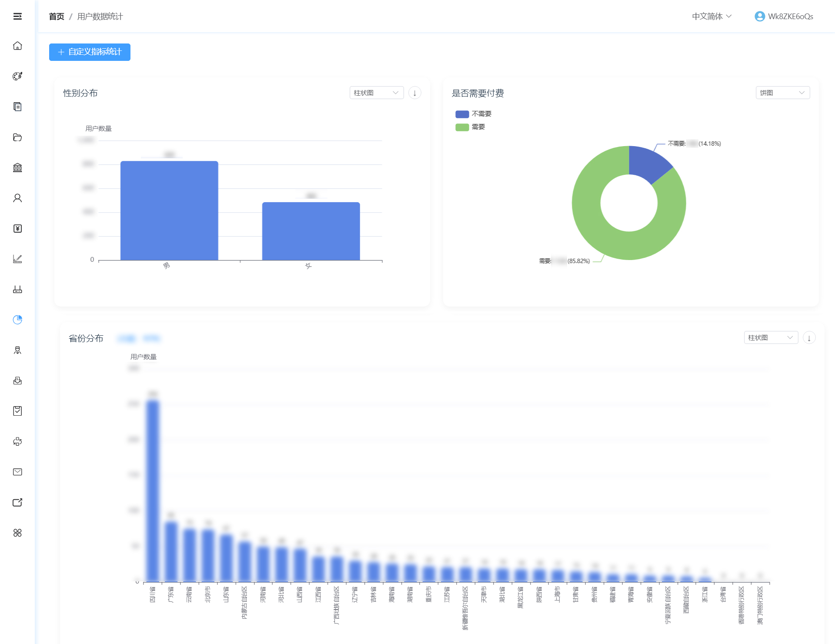Open the user profile icon in the sidebar
The width and height of the screenshot is (835, 644).
click(x=17, y=198)
